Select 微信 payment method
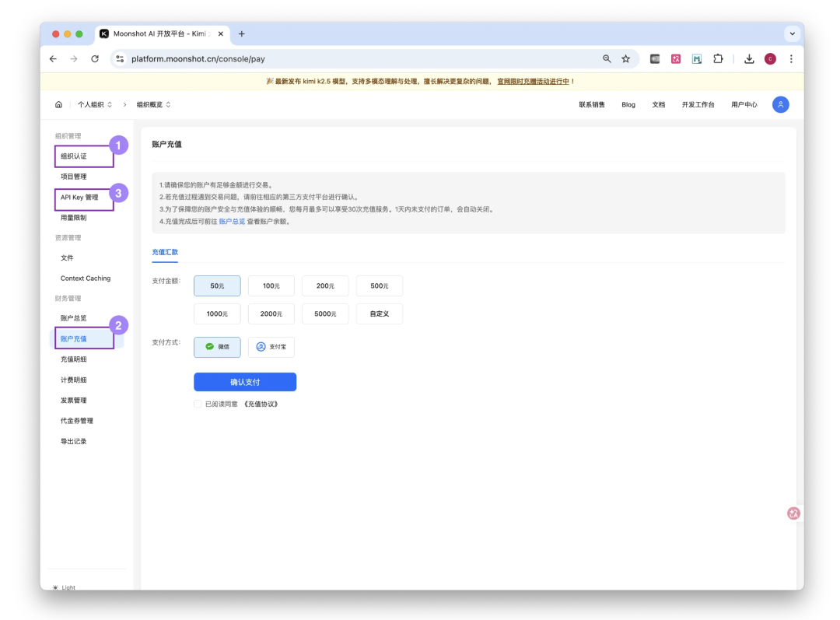Screen dimensions: 840x620 [x=217, y=347]
